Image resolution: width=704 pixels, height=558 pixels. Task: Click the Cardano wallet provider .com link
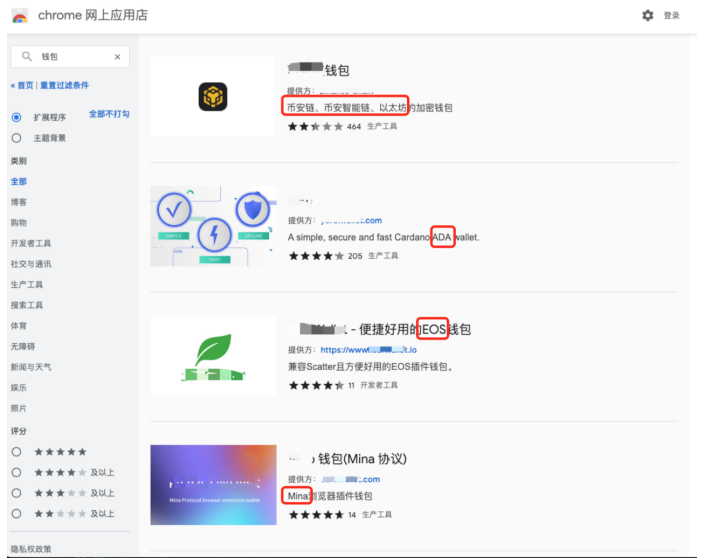point(351,220)
